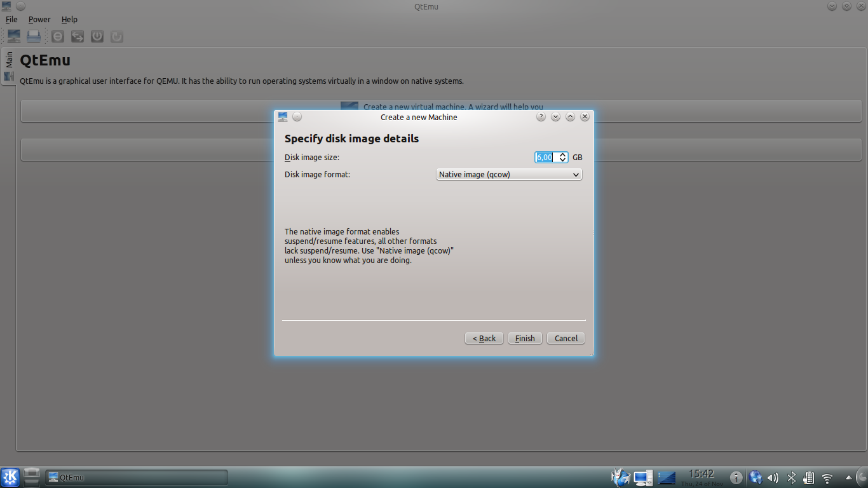Click the new virtual machine toolbar icon
The width and height of the screenshot is (868, 488).
click(13, 36)
